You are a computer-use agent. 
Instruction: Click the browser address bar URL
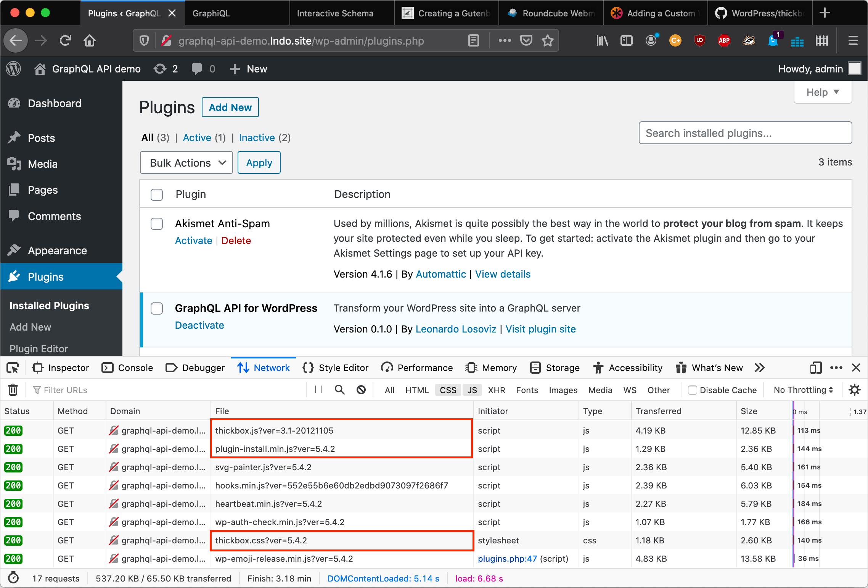(301, 41)
